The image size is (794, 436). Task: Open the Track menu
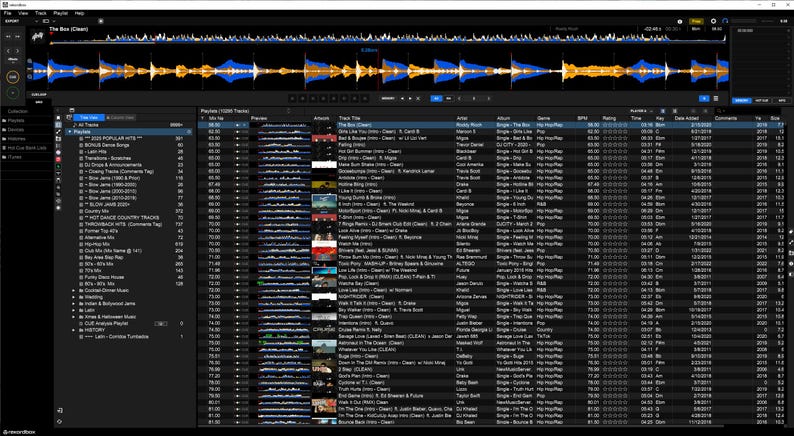pyautogui.click(x=41, y=13)
